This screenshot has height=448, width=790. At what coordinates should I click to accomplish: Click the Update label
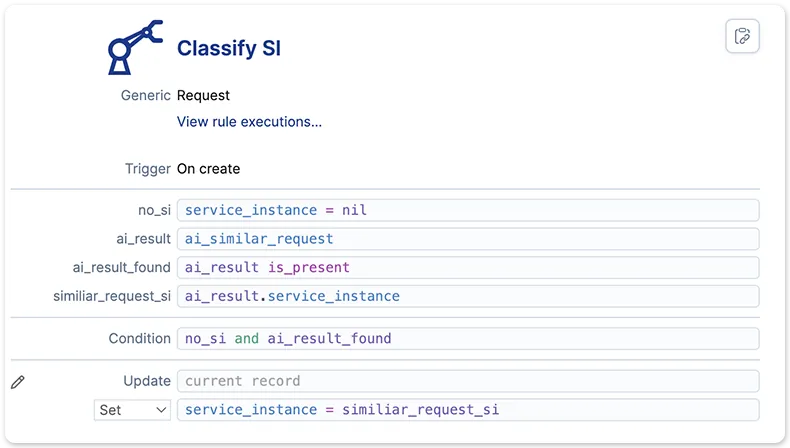pos(147,381)
